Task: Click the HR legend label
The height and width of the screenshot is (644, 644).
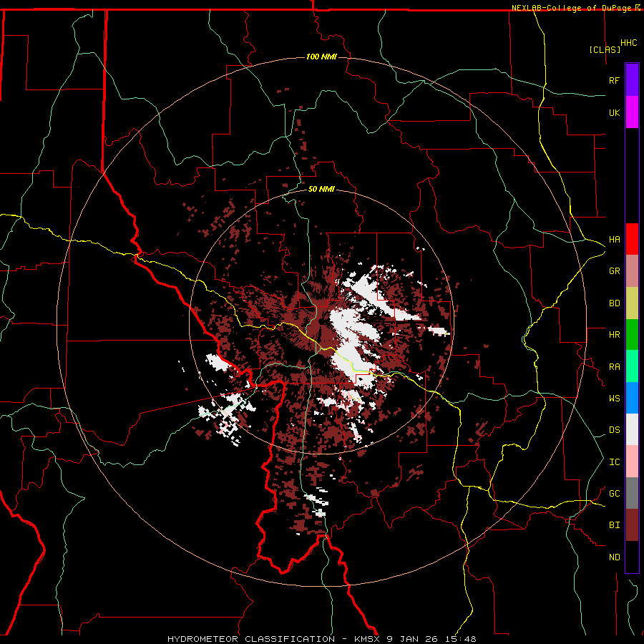Action: click(614, 335)
